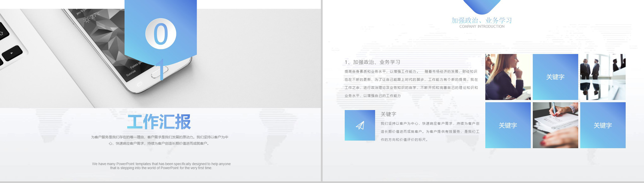Click the weather sun icon on phone screen
Screen dimensions: 644x183
point(86,19)
